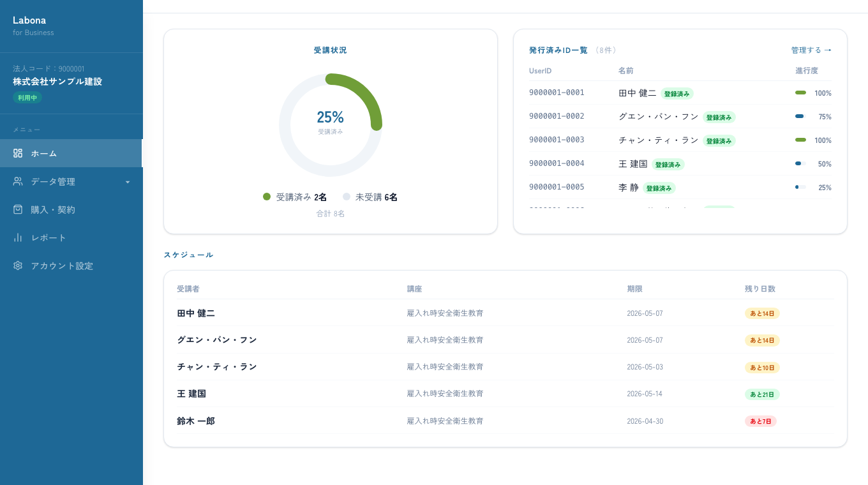The image size is (868, 485).
Task: Click the Labona for Business logo
Action: click(33, 26)
